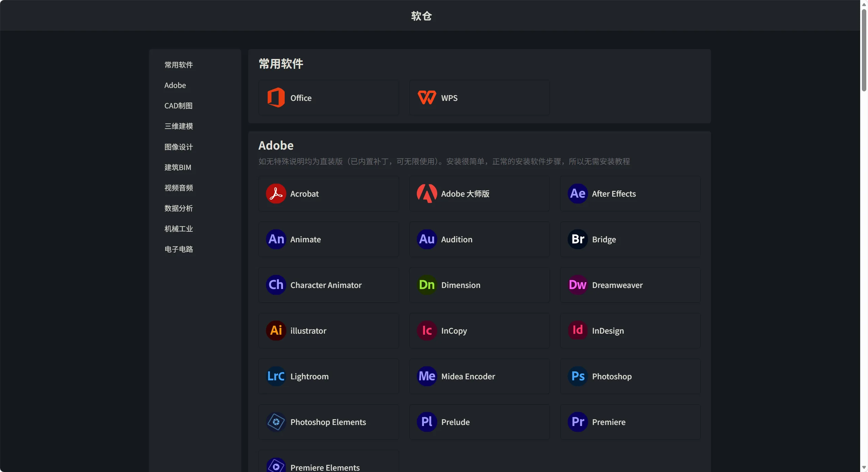Click the Adobe section heading
The image size is (868, 472).
276,146
